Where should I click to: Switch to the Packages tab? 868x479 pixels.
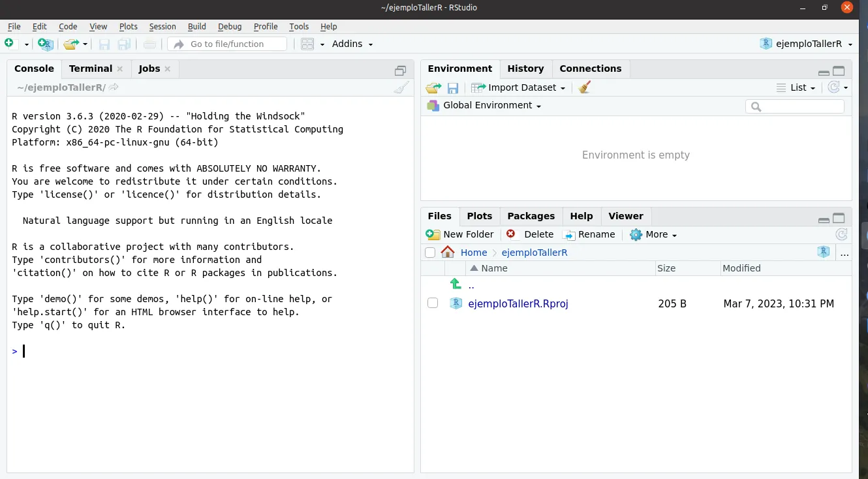click(x=531, y=216)
